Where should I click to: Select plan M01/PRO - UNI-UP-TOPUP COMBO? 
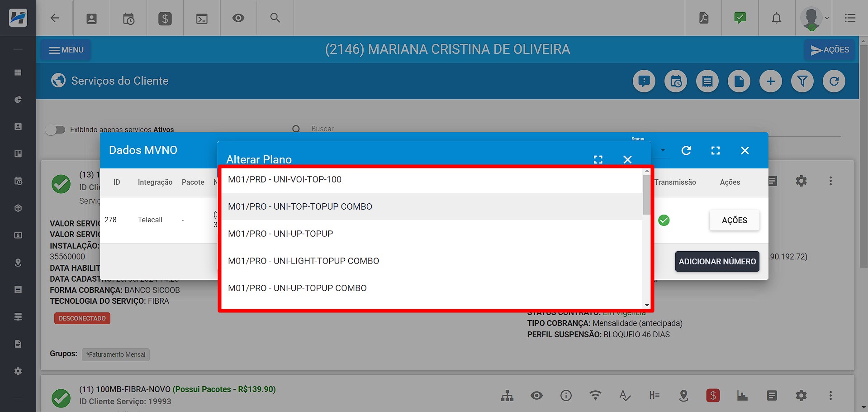(432, 288)
